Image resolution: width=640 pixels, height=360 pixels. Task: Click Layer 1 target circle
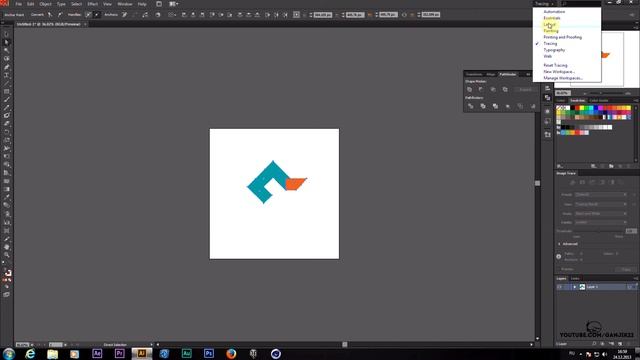[630, 287]
